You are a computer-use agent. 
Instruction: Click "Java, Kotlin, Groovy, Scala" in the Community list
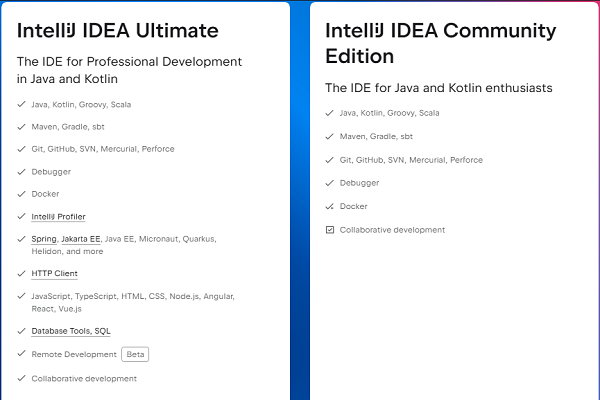[x=390, y=113]
